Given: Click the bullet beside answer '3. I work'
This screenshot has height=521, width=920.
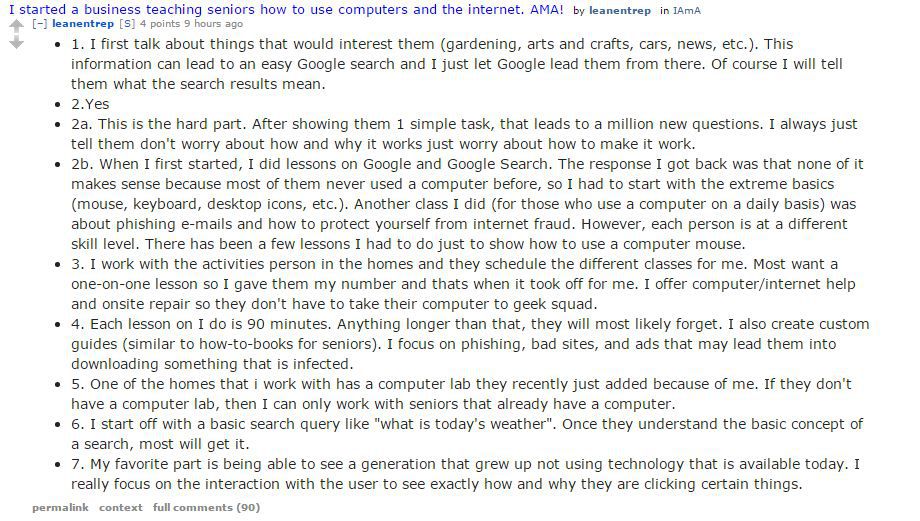Looking at the screenshot, I should coord(58,265).
